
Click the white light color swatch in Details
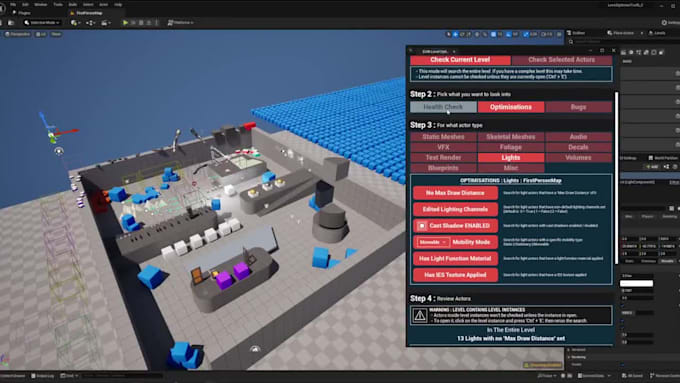pos(636,284)
